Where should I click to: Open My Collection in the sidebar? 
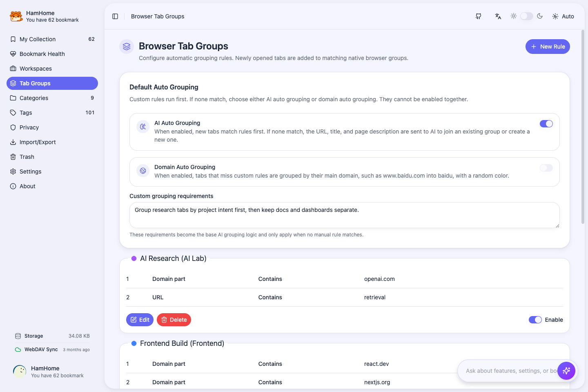point(52,39)
